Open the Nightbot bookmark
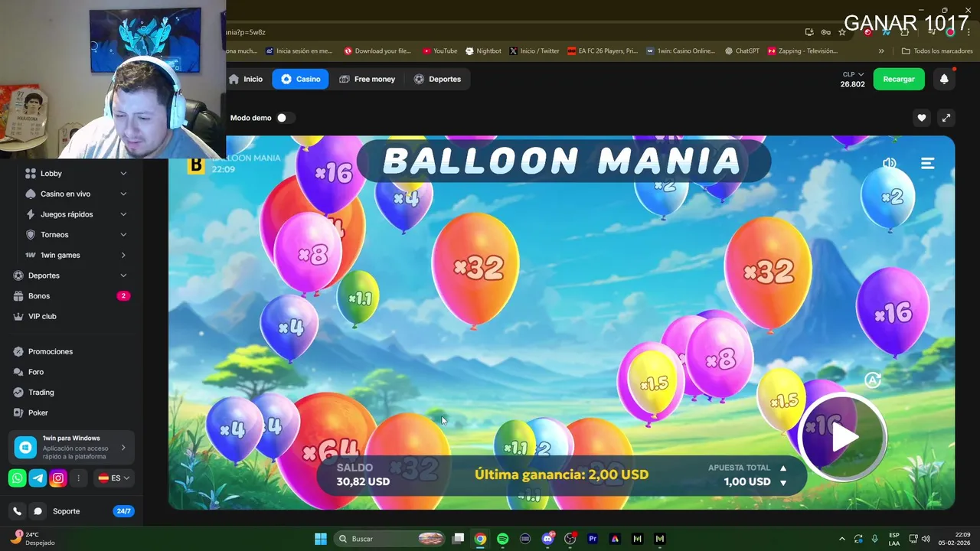 coord(483,51)
